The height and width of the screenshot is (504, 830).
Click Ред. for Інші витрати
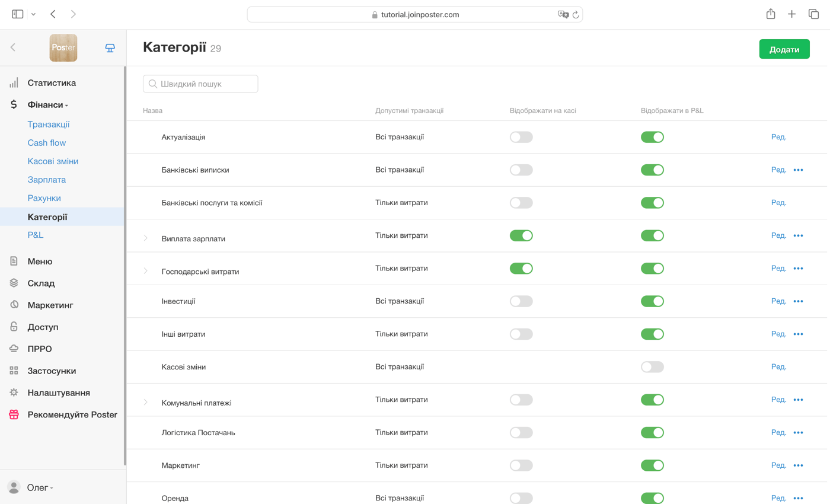(778, 334)
